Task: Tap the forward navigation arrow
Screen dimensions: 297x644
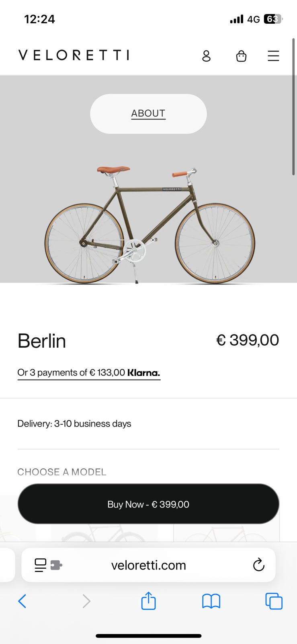Action: point(86,601)
